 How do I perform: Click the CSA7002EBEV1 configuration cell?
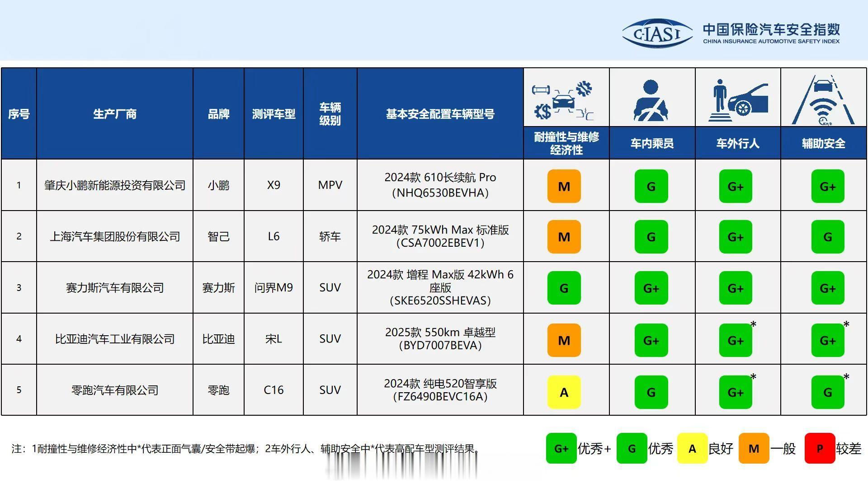[x=440, y=236]
